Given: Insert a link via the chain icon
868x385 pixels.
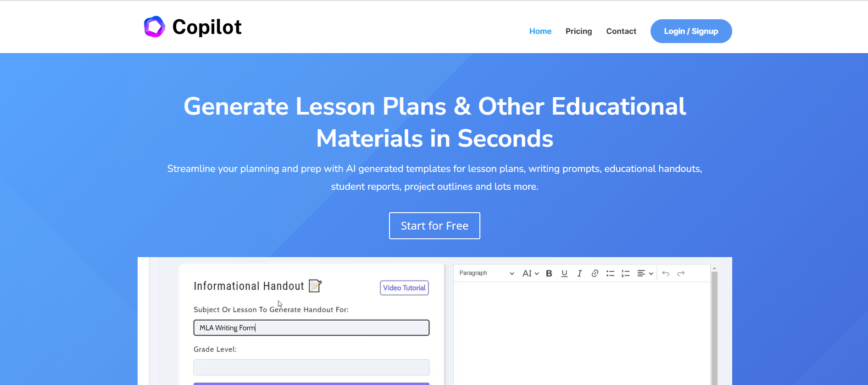Looking at the screenshot, I should coord(595,273).
